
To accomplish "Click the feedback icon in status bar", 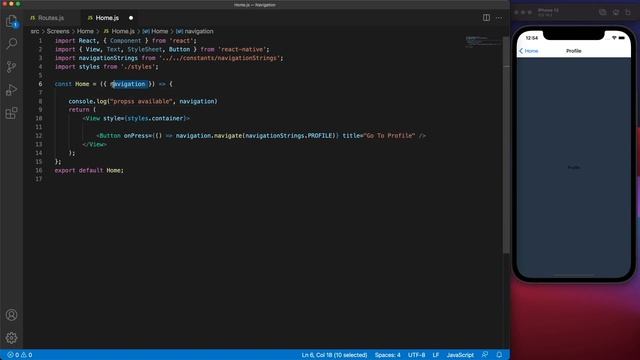I will click(x=484, y=355).
